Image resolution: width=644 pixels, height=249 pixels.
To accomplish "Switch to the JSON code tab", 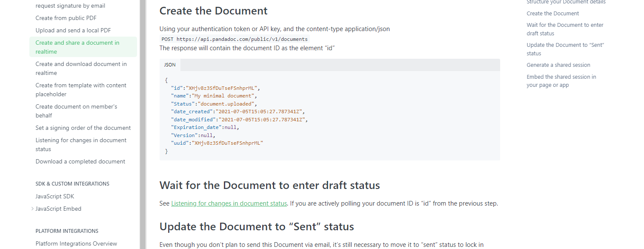I will coord(170,64).
